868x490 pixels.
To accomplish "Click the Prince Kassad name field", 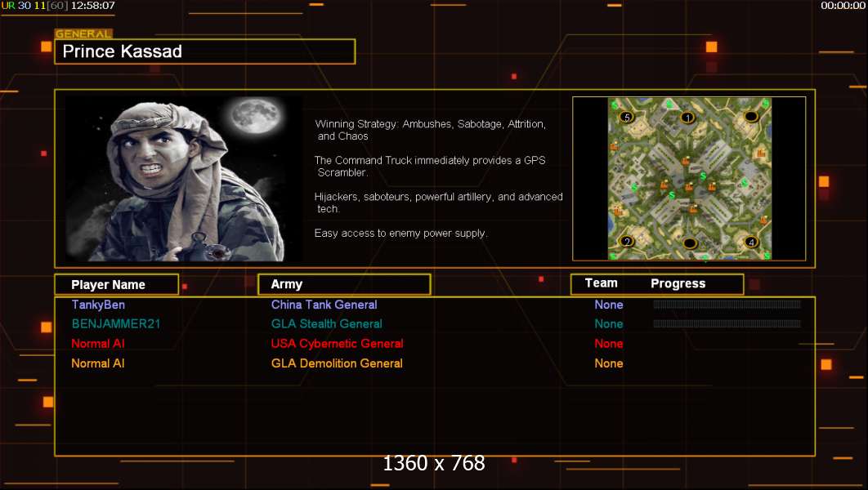I will 205,51.
